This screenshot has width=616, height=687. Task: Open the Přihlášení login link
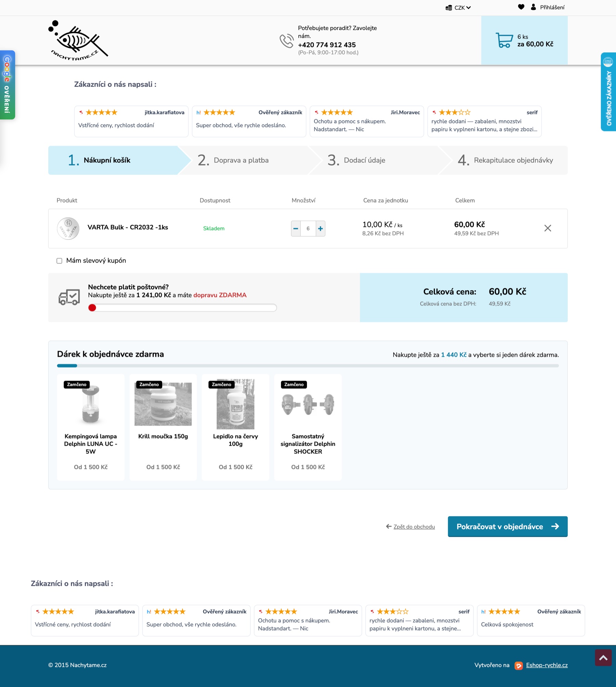point(552,7)
